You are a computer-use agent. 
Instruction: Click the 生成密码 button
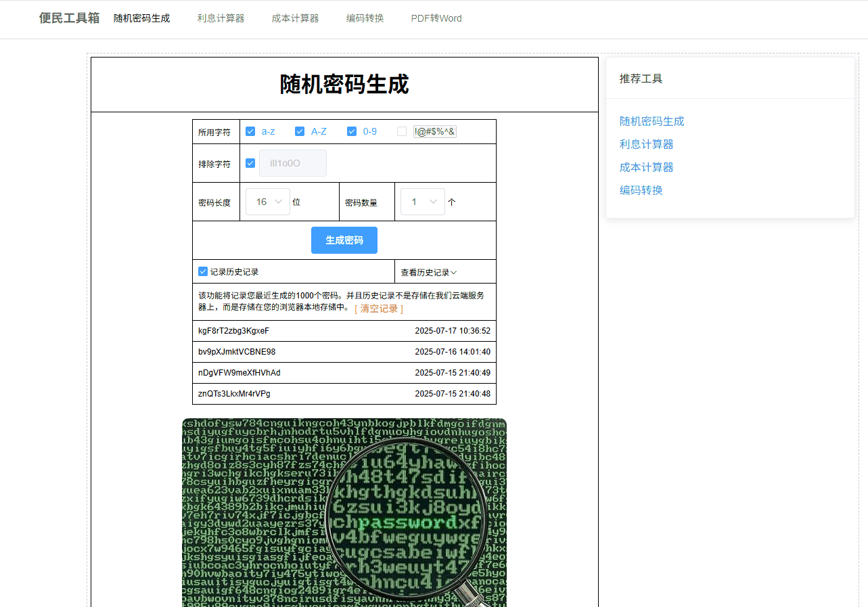tap(344, 240)
